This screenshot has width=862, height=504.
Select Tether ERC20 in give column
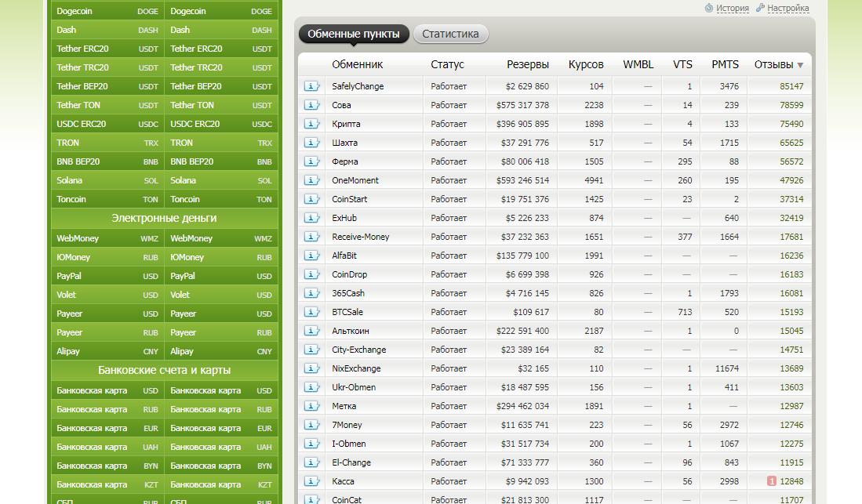(107, 49)
